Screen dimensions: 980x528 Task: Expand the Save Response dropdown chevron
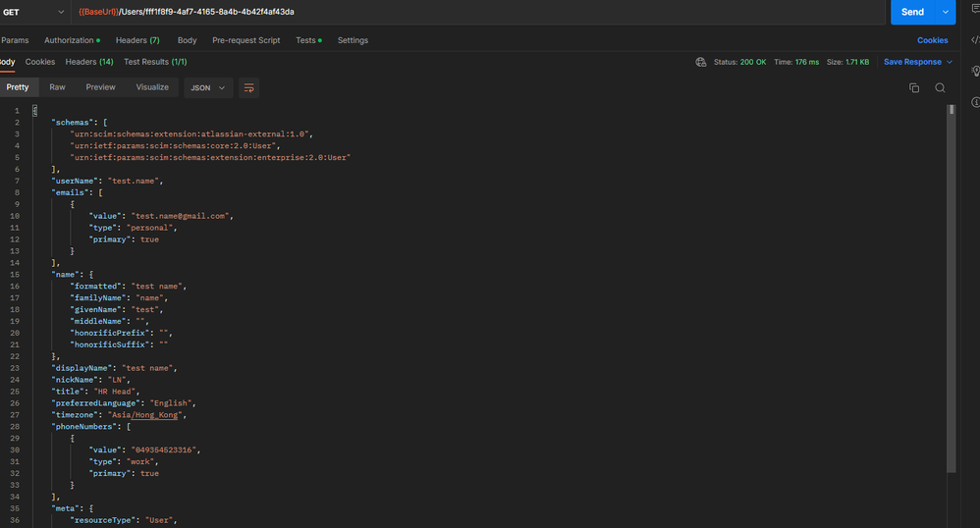950,62
